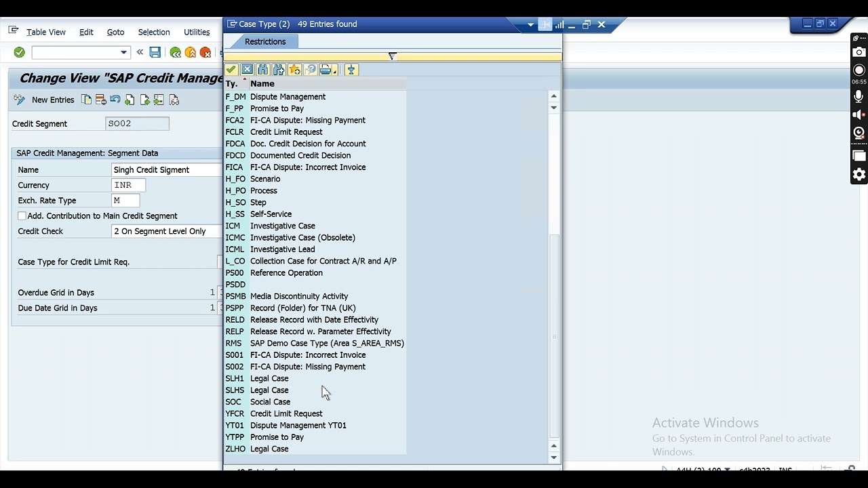Select row FCLR Credit Limit Request
Screen dimensions: 868x488
tap(315, 131)
